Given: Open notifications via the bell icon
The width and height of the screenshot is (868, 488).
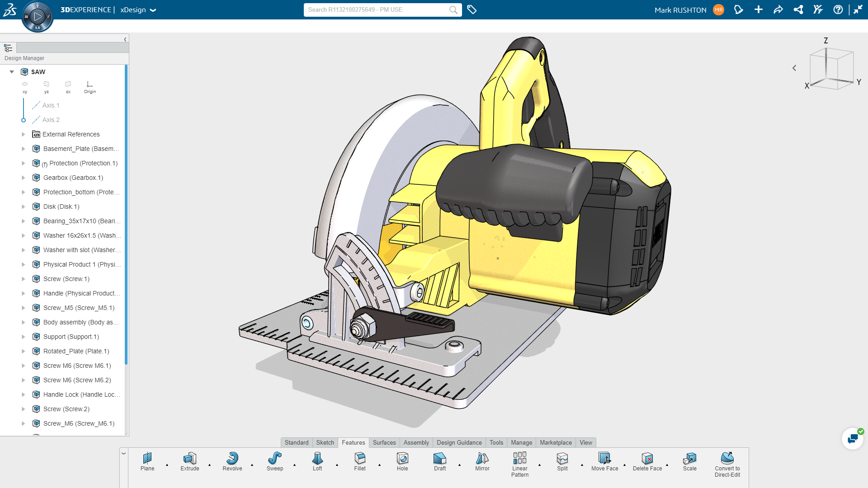Looking at the screenshot, I should coord(739,9).
